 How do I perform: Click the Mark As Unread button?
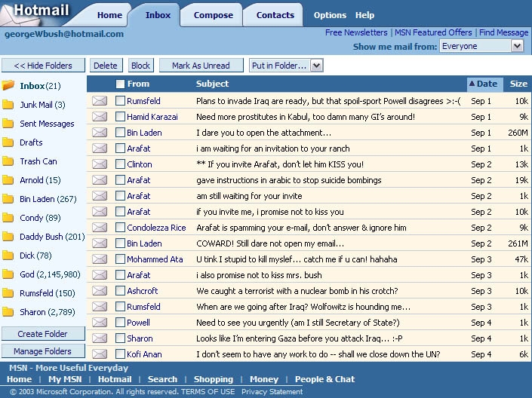coord(201,66)
